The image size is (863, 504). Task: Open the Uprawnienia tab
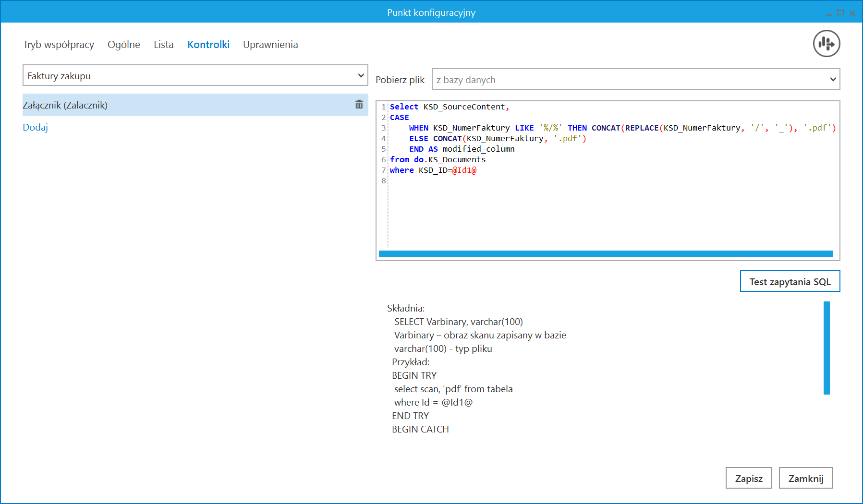click(270, 45)
